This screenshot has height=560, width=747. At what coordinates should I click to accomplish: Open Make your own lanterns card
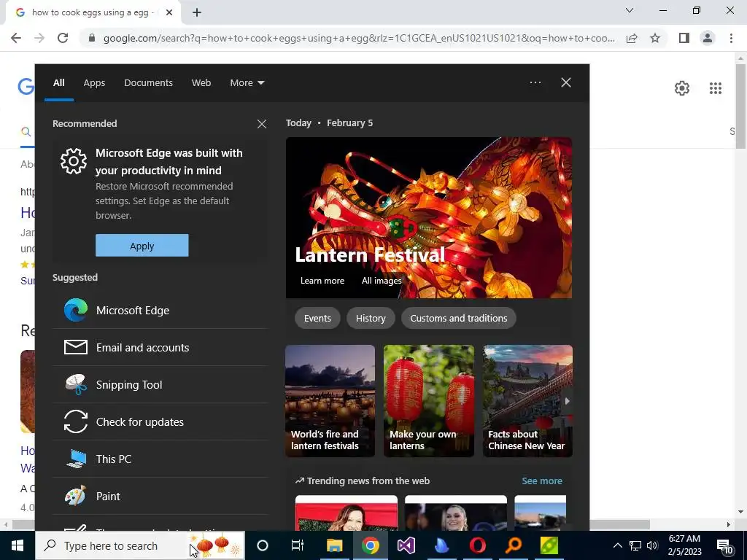[429, 401]
